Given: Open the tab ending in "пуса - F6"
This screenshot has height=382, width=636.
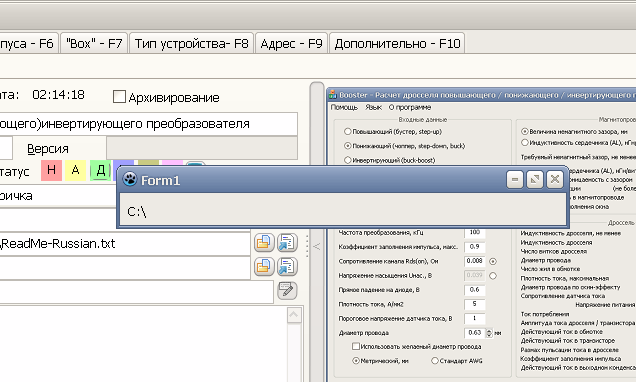Looking at the screenshot, I should tap(28, 43).
